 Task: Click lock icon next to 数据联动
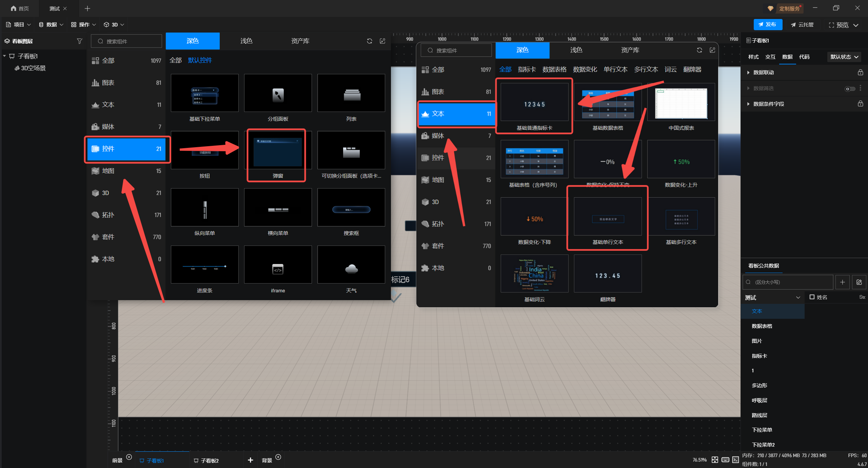pyautogui.click(x=860, y=72)
